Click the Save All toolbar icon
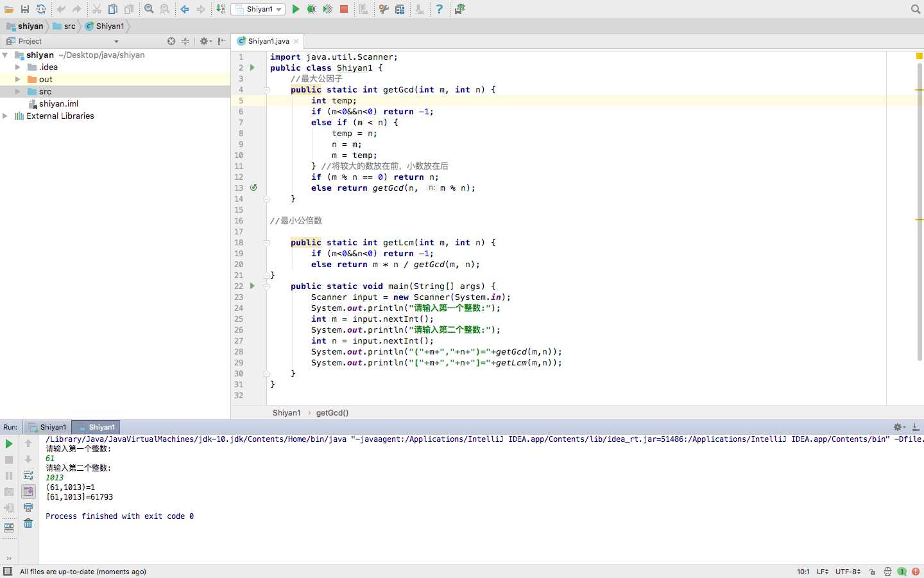This screenshot has width=924, height=578. (25, 9)
